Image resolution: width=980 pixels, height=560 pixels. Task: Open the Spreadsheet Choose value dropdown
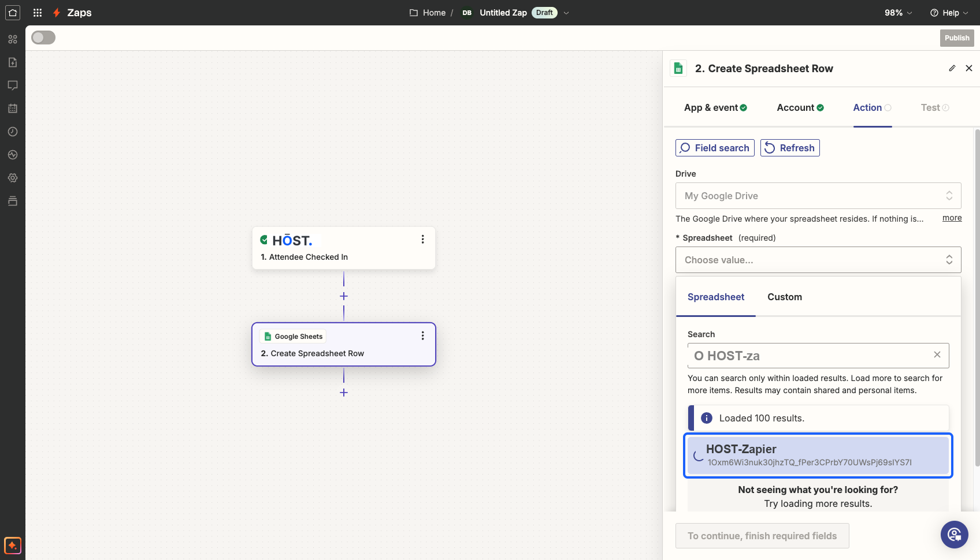(818, 260)
